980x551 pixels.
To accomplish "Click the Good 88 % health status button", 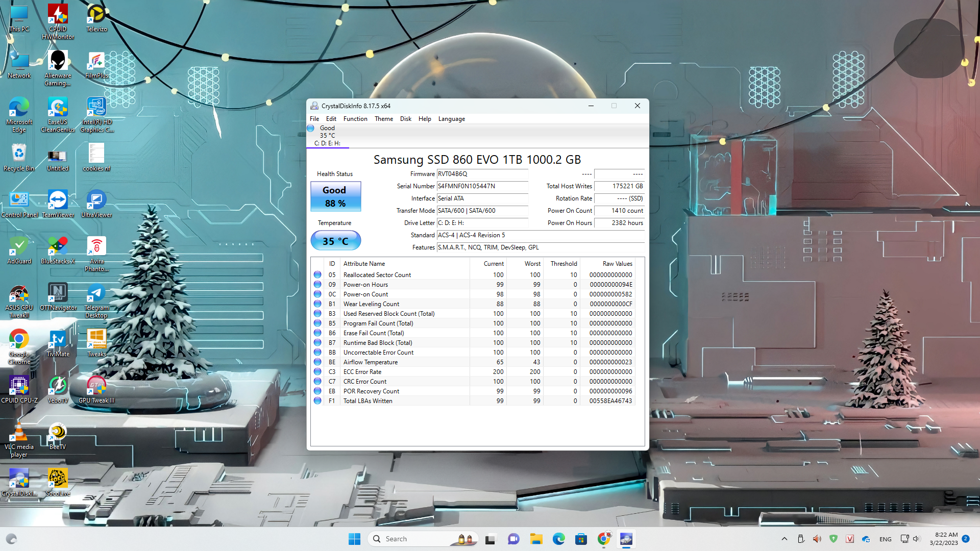I will tap(335, 196).
